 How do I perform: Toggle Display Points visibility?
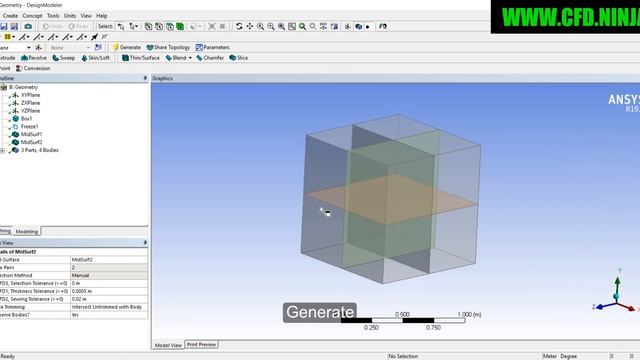[368, 27]
